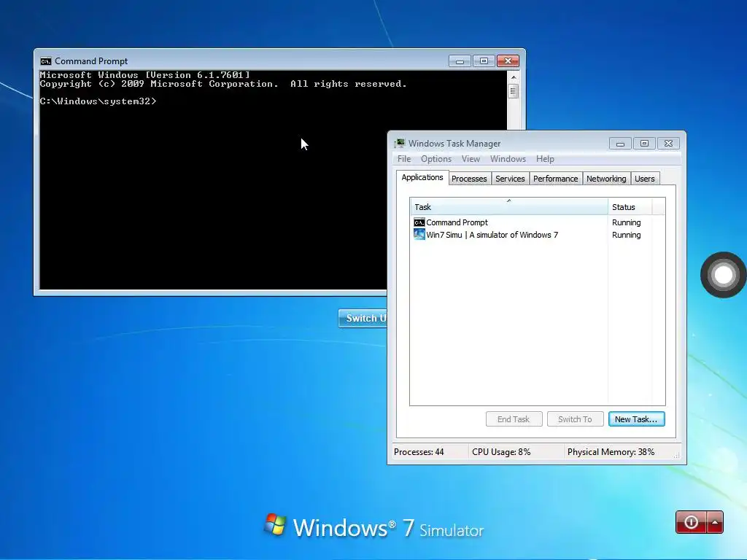Click the New Task... button
Screen dimensions: 747x560
coord(636,419)
